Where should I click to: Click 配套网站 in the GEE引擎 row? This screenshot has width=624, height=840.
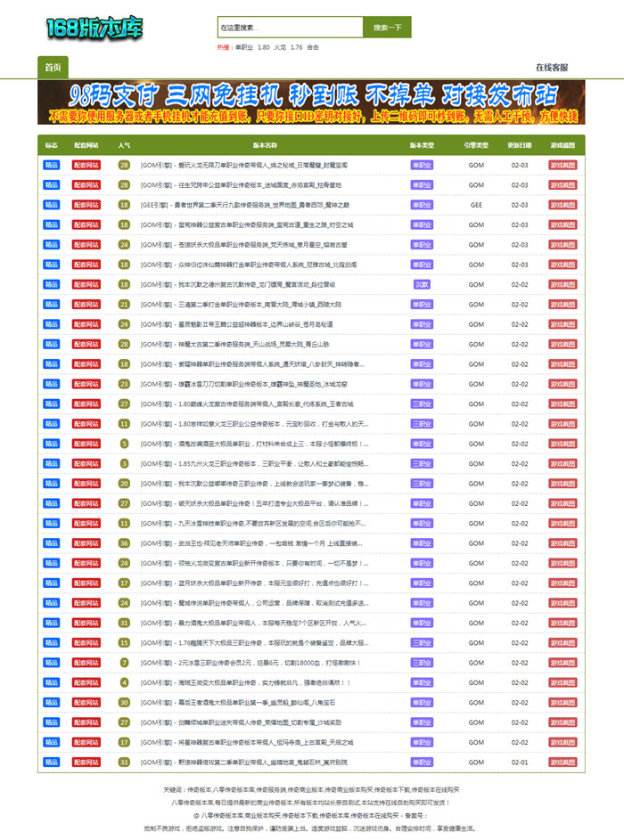pos(86,205)
